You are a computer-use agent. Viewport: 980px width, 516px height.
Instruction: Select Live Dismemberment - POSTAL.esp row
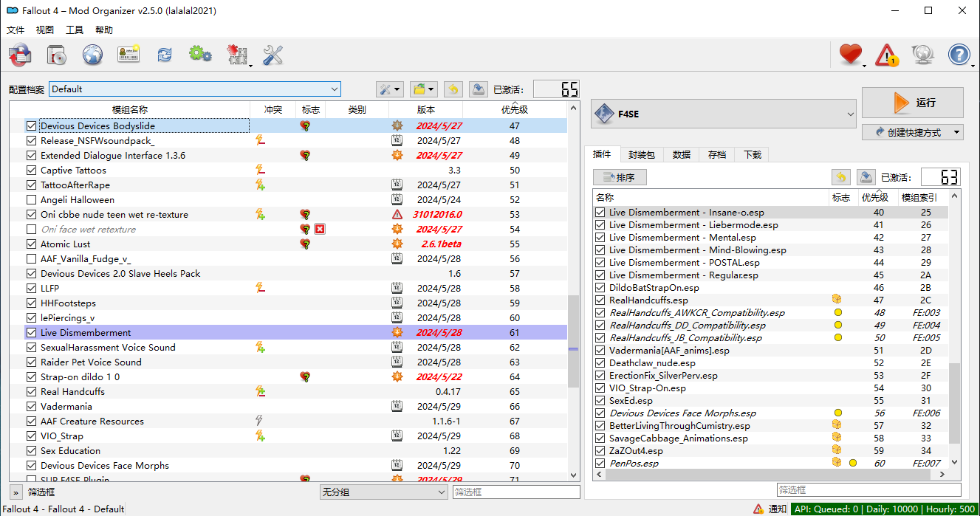tap(771, 262)
